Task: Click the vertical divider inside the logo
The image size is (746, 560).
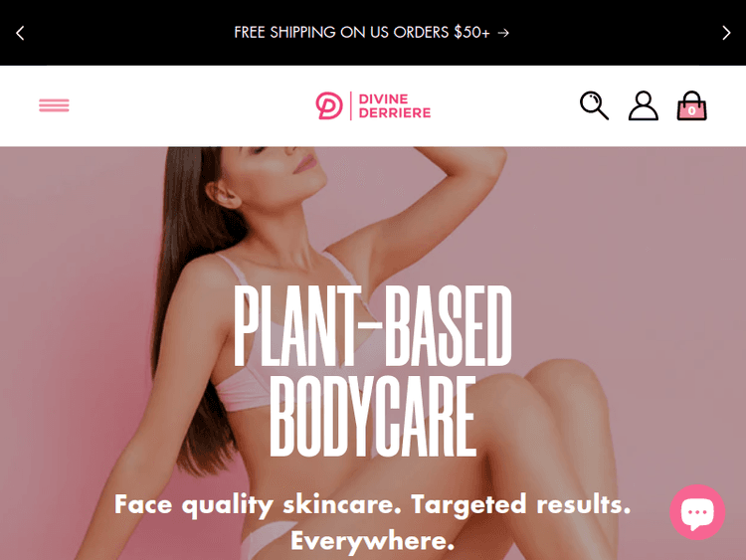Action: tap(351, 105)
